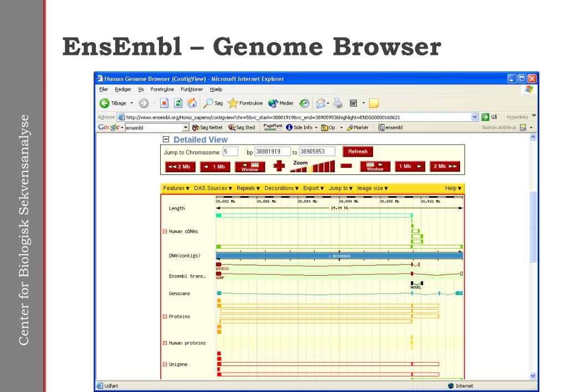
Task: Open the DAS Sources dropdown menu
Action: point(213,188)
